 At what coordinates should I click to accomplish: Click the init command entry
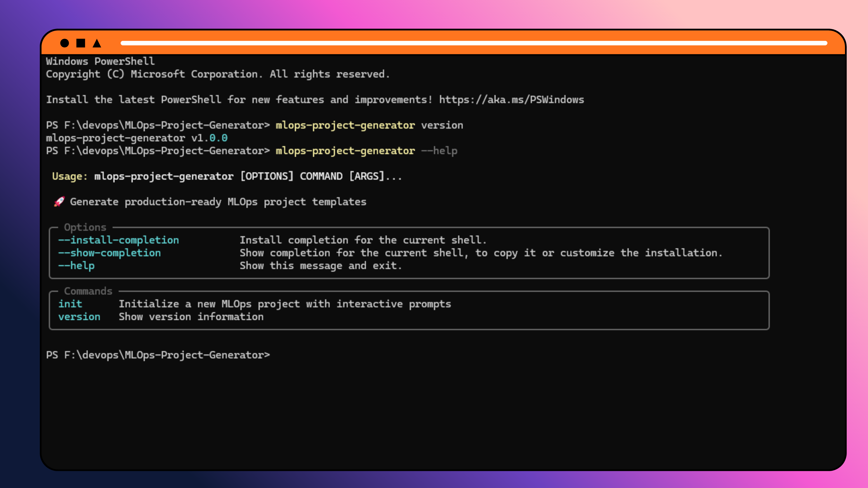pyautogui.click(x=70, y=304)
